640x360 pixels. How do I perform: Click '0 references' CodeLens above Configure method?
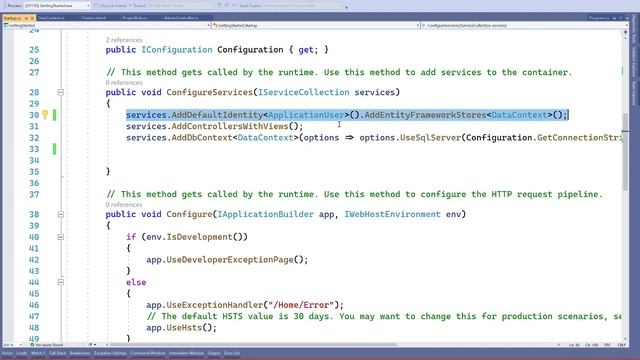pos(124,205)
